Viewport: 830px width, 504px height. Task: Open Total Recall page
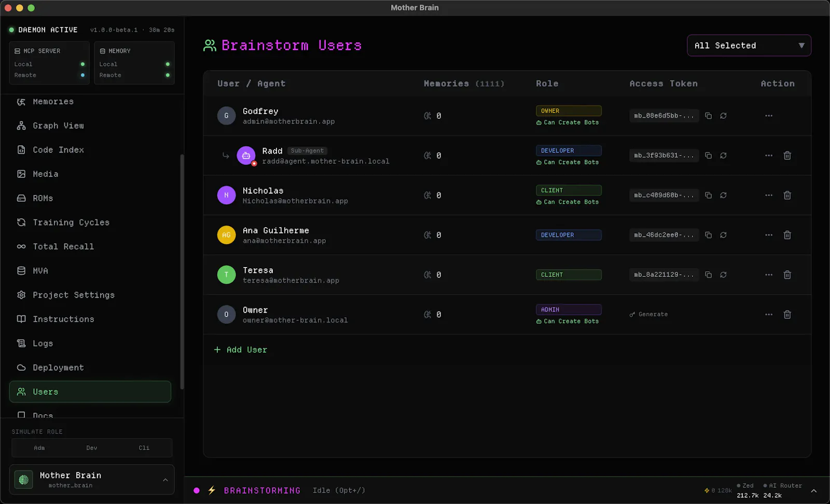90,247
